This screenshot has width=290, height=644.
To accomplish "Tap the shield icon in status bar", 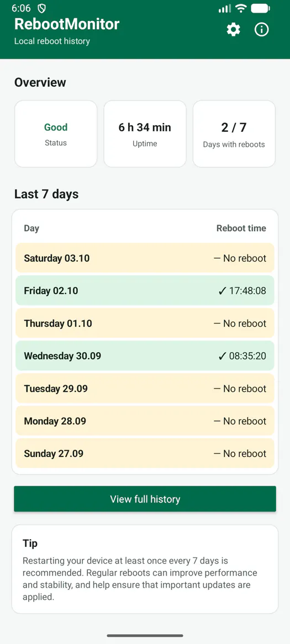I will (41, 8).
